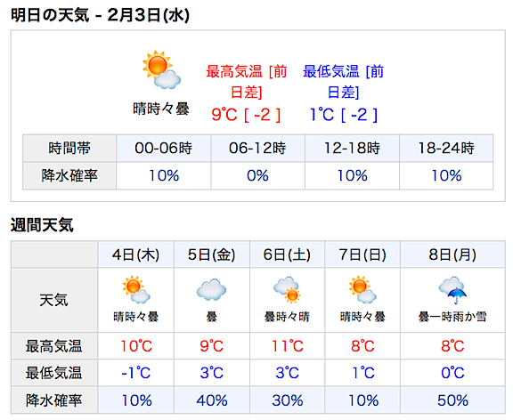This screenshot has width=513, height=420.
Task: Select the 00-06時 time slot header
Action: (x=164, y=148)
